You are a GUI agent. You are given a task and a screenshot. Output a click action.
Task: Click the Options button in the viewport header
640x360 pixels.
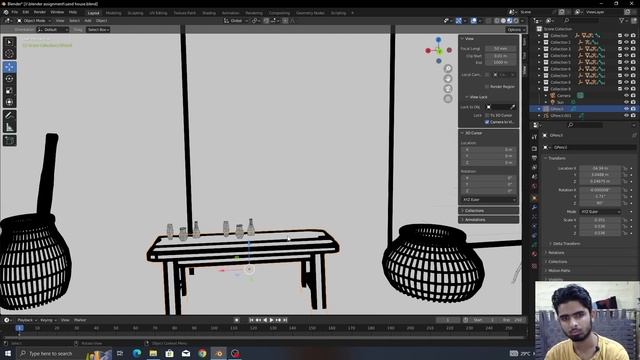pos(516,29)
